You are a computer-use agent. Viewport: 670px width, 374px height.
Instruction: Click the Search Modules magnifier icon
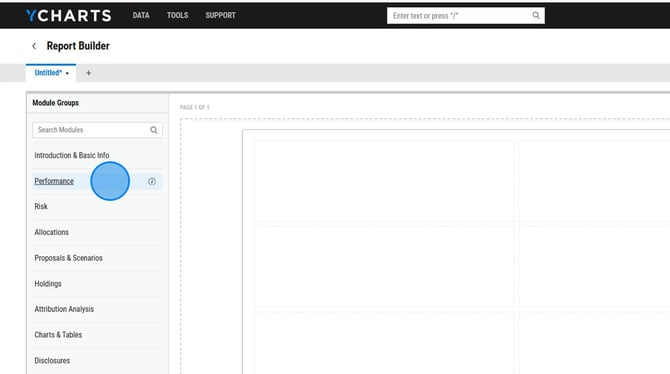point(154,130)
